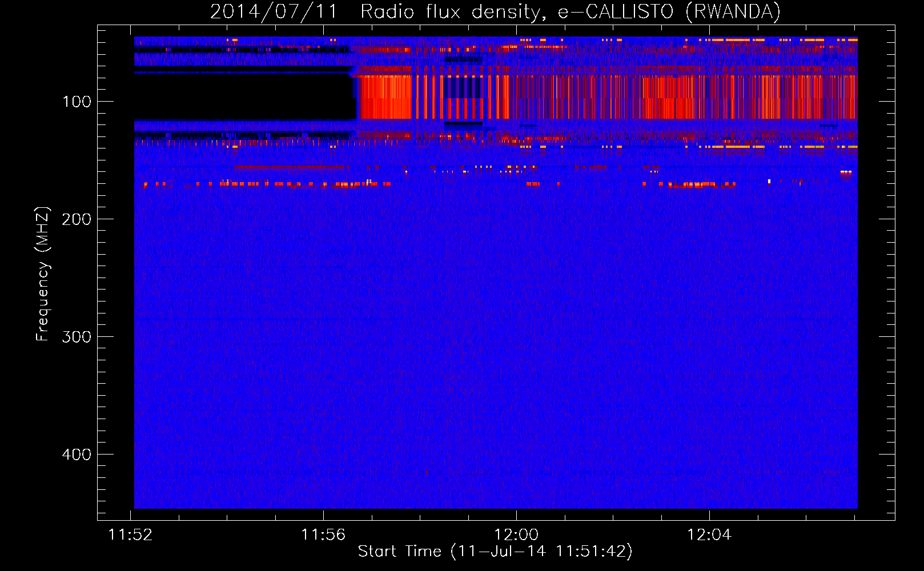
Task: Click the 11:52 time tick label
Action: pos(131,535)
